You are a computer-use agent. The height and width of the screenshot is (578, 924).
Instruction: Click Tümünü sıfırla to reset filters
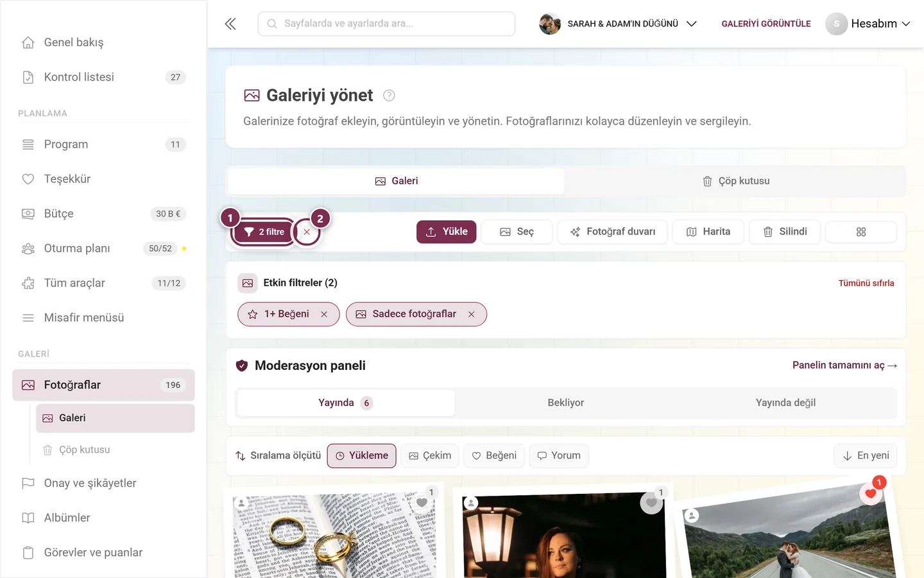tap(866, 283)
